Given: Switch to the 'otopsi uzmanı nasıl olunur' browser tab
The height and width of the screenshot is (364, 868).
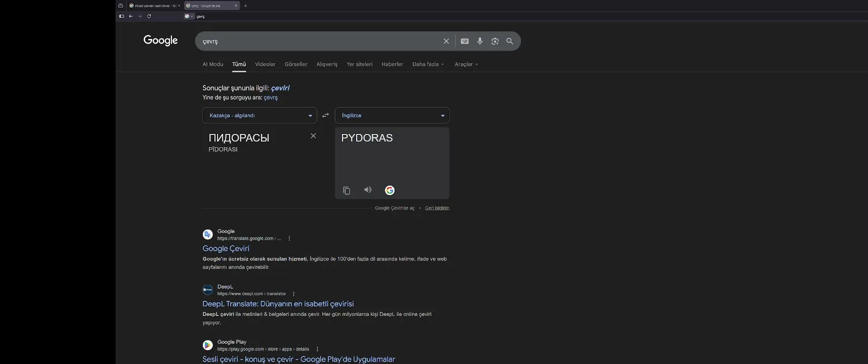Looking at the screenshot, I should [154, 6].
